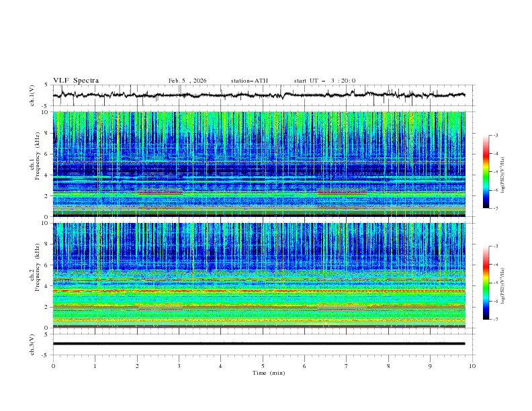Viewport: 532px width, 411px height.
Task: Click the "Time (min)" axis label
Action: click(x=269, y=373)
